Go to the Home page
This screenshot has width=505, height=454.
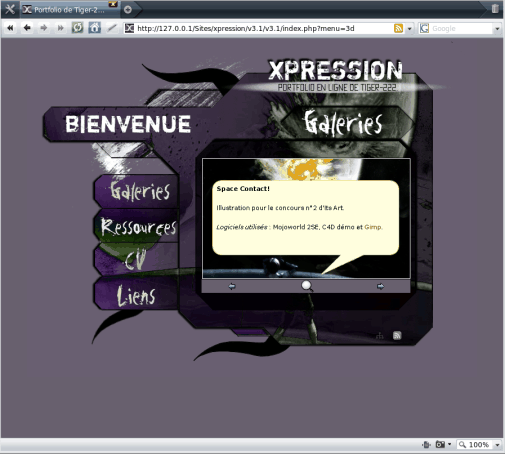94,28
